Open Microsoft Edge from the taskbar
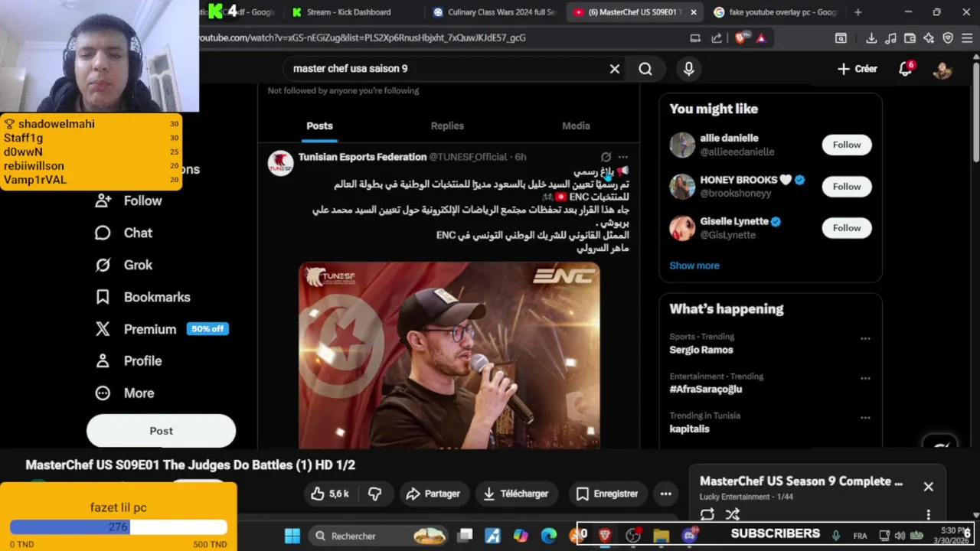Viewport: 980px width, 551px height. (549, 536)
